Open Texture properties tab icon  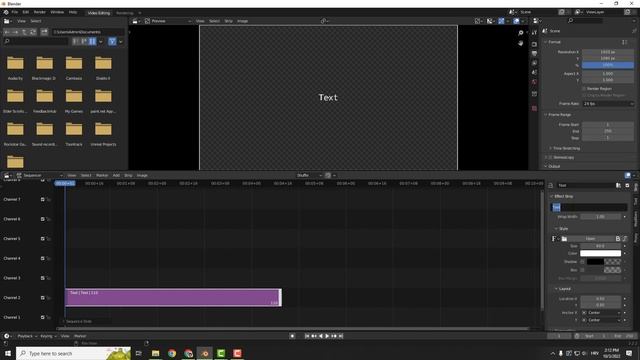(534, 108)
